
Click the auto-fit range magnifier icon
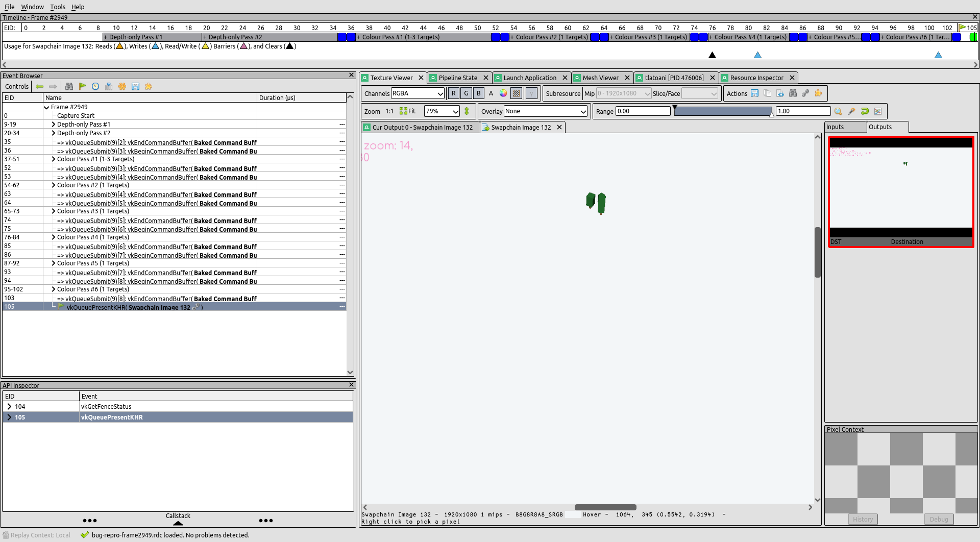pos(838,111)
